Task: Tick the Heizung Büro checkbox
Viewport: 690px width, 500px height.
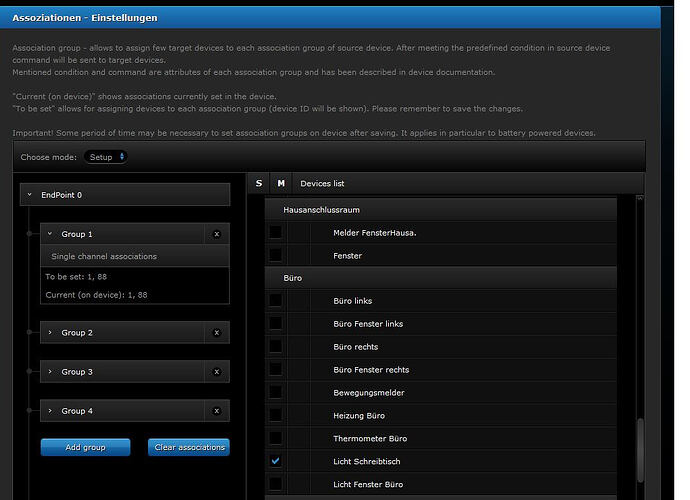Action: [275, 415]
